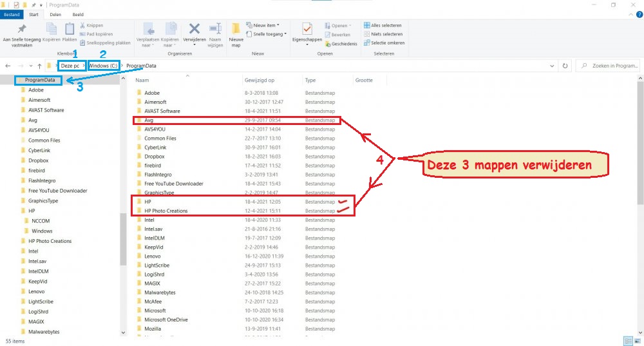Go up one level with the up arrow
This screenshot has height=346, width=644.
[x=40, y=66]
